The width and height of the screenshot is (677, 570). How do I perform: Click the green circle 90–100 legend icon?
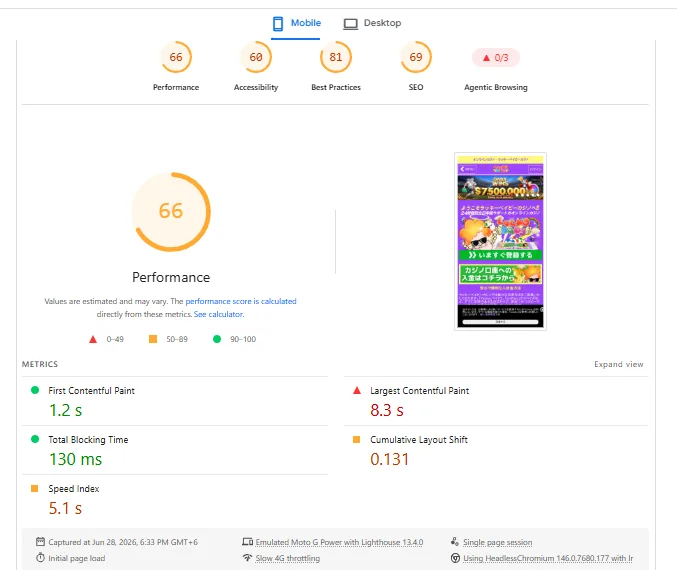click(217, 339)
